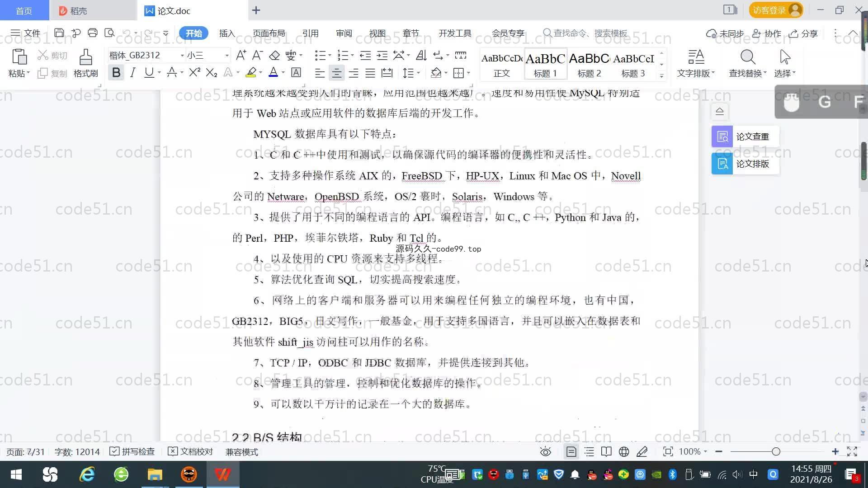Toggle document proofreading in status bar

click(x=190, y=451)
